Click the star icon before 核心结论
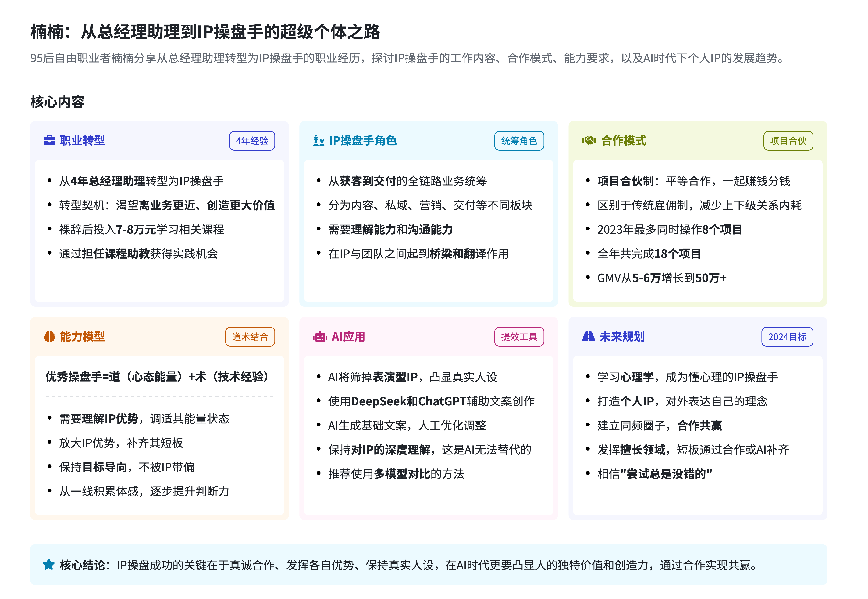Image resolution: width=868 pixels, height=599 pixels. (x=49, y=564)
